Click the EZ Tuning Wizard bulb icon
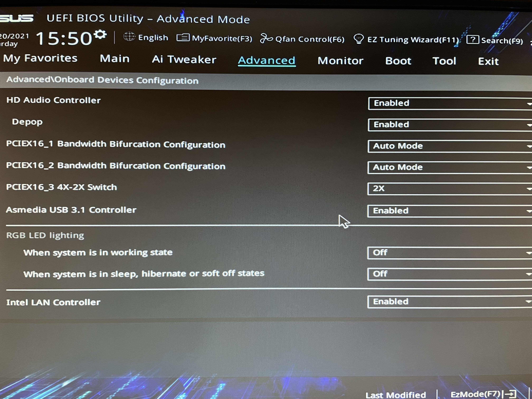This screenshot has width=532, height=399. click(358, 39)
